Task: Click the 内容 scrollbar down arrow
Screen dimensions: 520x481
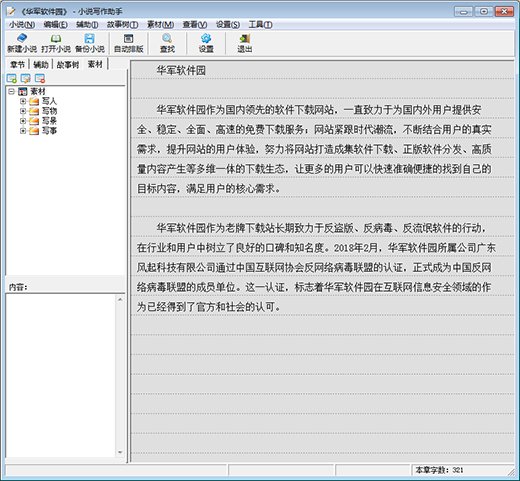Action: point(120,452)
